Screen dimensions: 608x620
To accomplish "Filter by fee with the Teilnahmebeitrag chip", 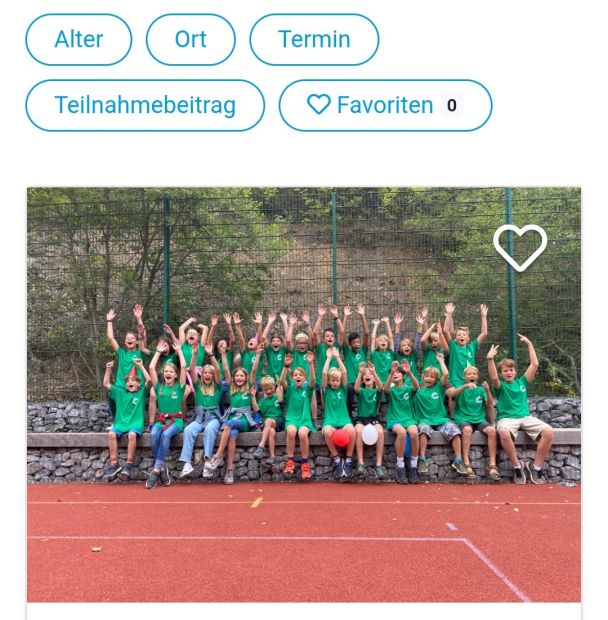I will tap(145, 106).
